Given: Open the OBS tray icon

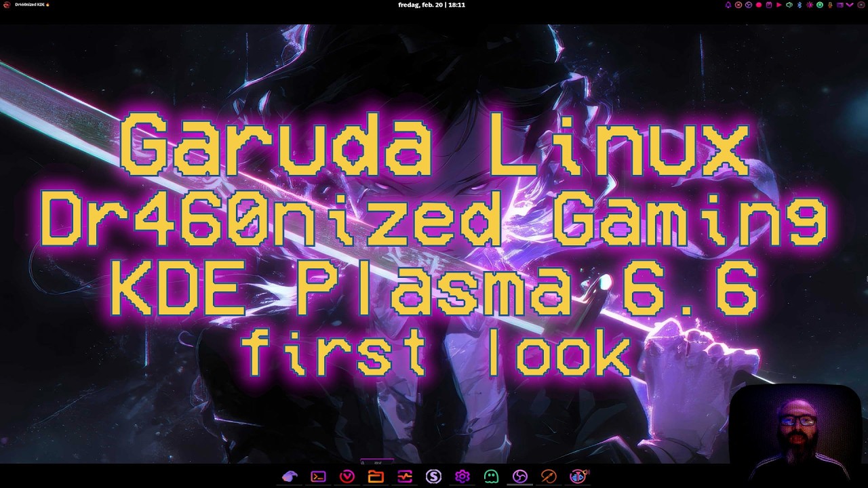Looking at the screenshot, I should (x=749, y=5).
